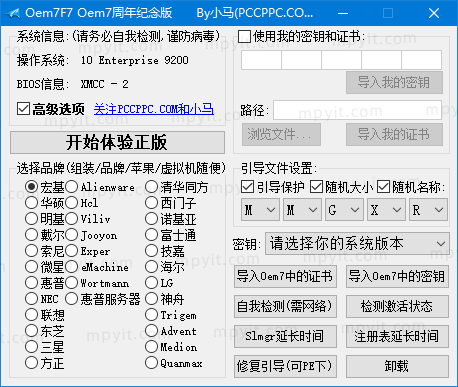The image size is (458, 387).
Task: Open the boot file dropdown showing X
Action: click(386, 210)
